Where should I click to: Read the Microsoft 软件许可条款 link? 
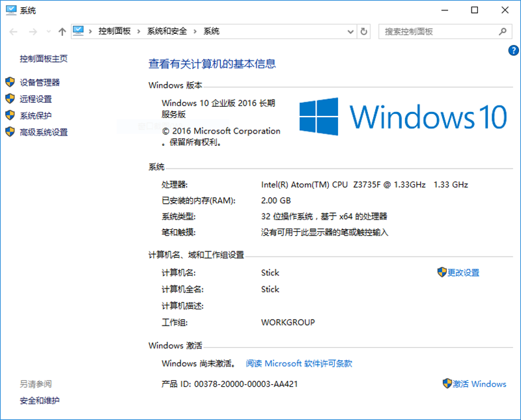tap(299, 363)
